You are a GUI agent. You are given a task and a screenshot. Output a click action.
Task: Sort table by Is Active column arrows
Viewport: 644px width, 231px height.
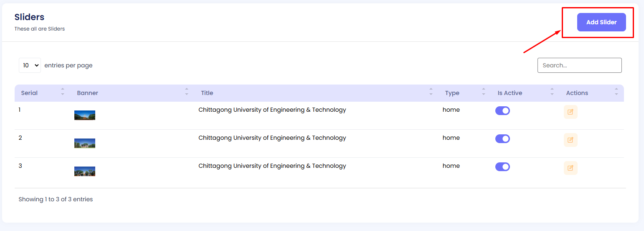pyautogui.click(x=552, y=92)
